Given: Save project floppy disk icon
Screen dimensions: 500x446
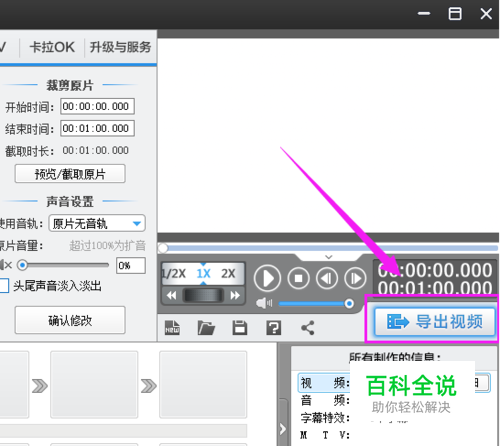Looking at the screenshot, I should tap(240, 328).
